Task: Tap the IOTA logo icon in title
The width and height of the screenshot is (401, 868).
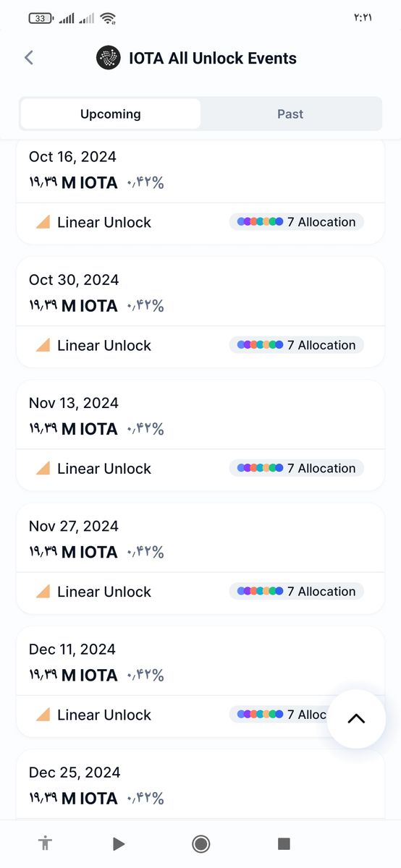Action: coord(109,58)
